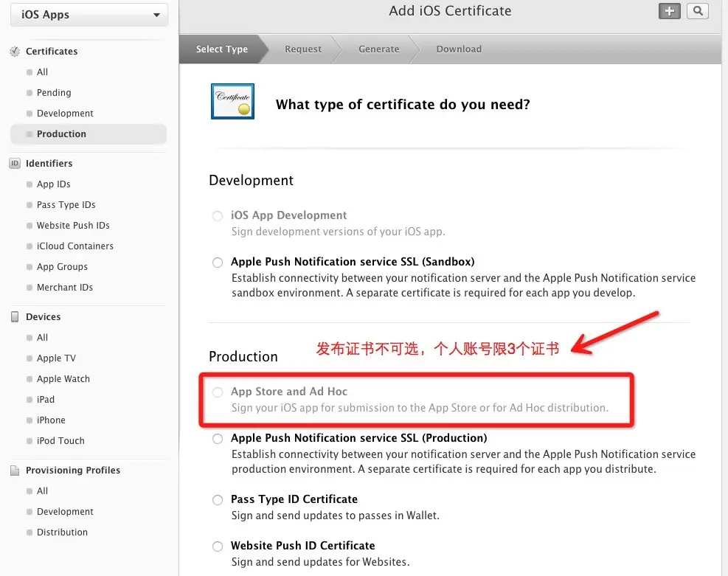Open Website Push IDs
The image size is (728, 576).
73,225
